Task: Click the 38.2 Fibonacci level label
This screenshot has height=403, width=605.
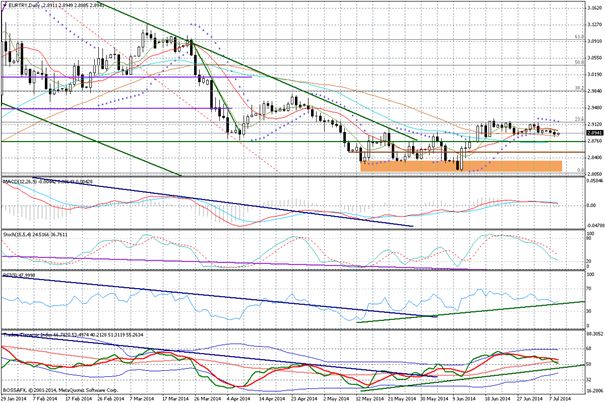Action: pos(579,88)
